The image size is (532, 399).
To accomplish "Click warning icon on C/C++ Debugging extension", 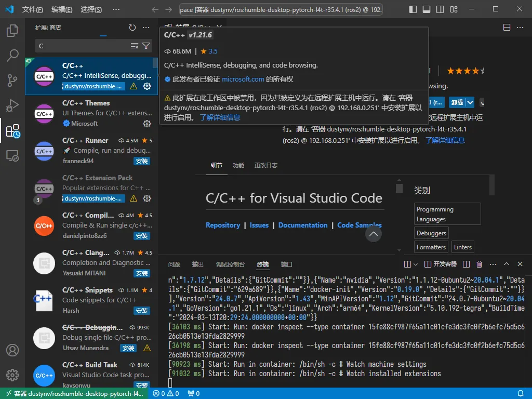I will [x=147, y=348].
